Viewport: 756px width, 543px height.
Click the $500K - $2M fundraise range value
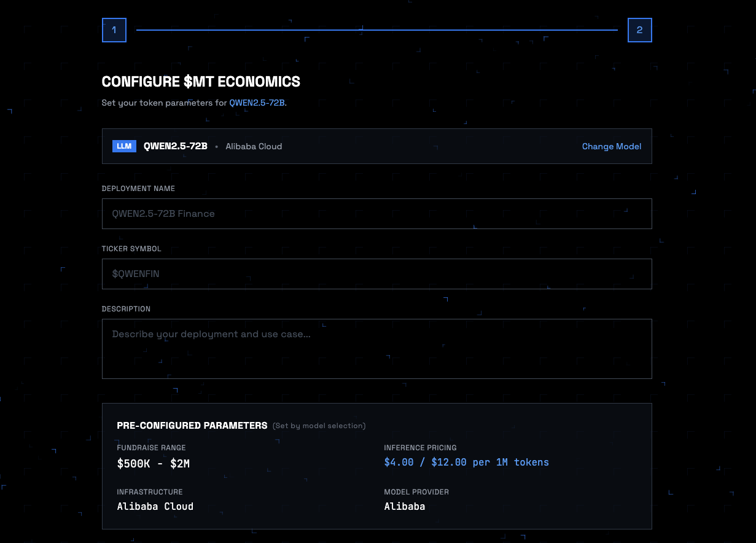[x=153, y=463]
